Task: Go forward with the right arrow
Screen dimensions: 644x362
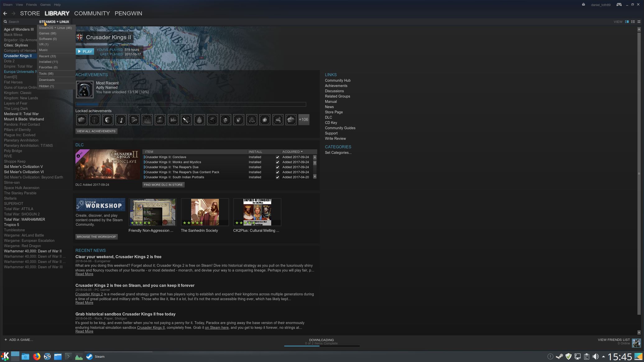Action: pyautogui.click(x=13, y=13)
